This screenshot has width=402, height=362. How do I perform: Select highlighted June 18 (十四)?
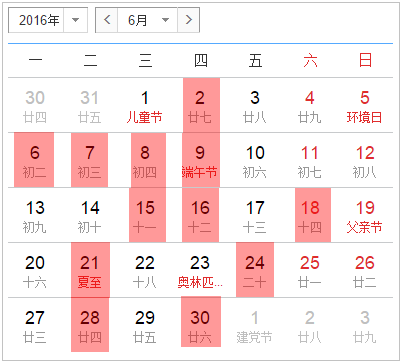(x=313, y=215)
